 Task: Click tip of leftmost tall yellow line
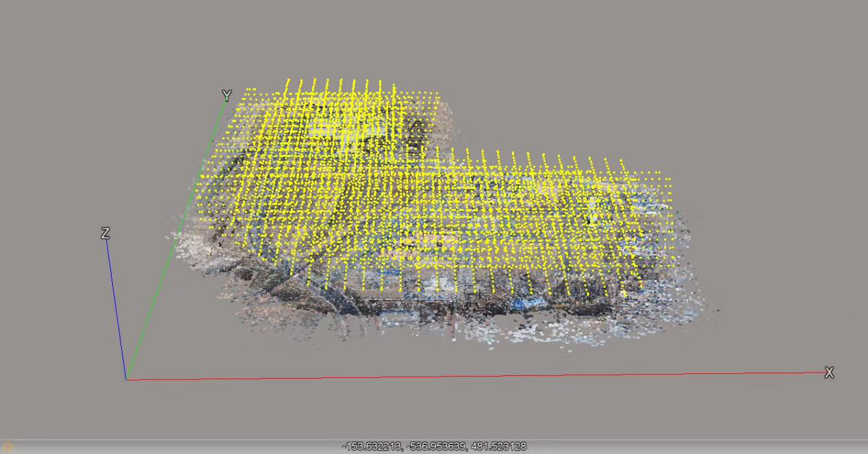pyautogui.click(x=288, y=80)
